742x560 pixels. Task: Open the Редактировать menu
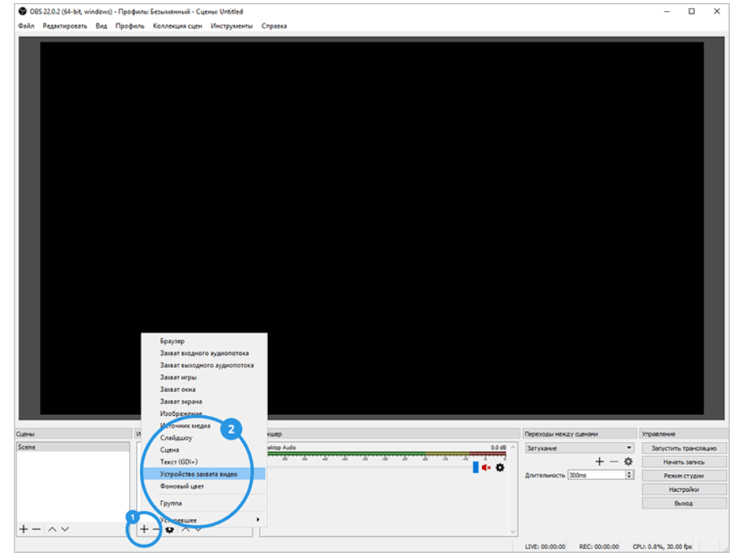(64, 26)
